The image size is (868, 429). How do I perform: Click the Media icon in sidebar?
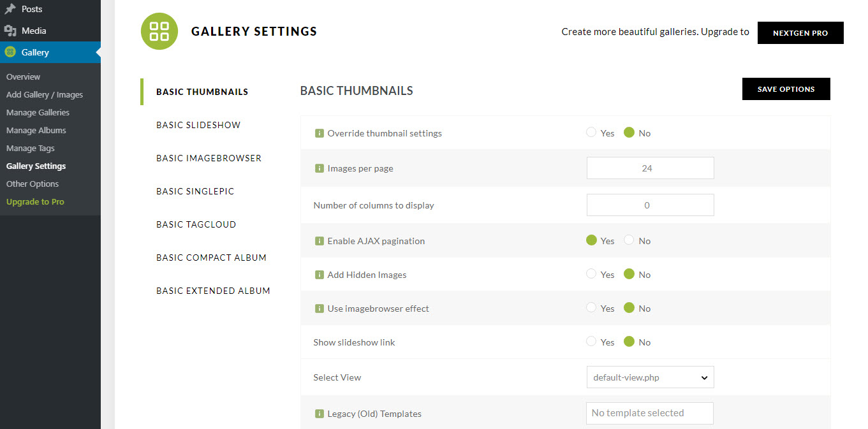(10, 31)
